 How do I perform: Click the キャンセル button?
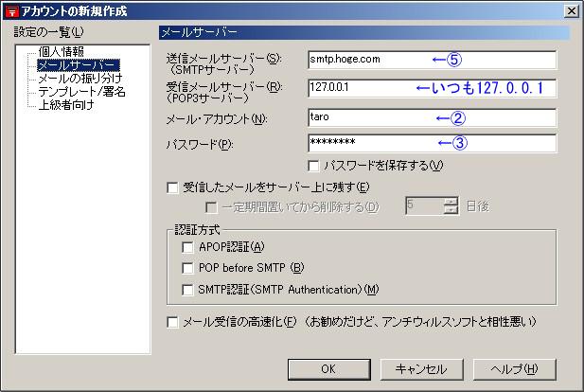[421, 369]
